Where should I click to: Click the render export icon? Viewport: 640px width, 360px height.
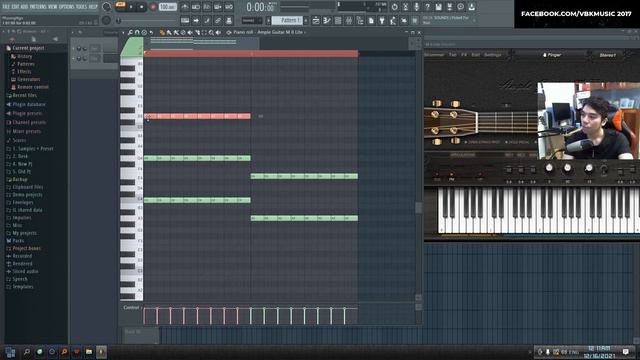click(449, 7)
